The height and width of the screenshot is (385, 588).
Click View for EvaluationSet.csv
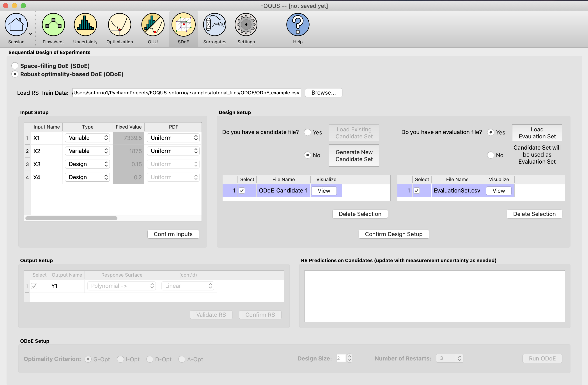click(499, 191)
